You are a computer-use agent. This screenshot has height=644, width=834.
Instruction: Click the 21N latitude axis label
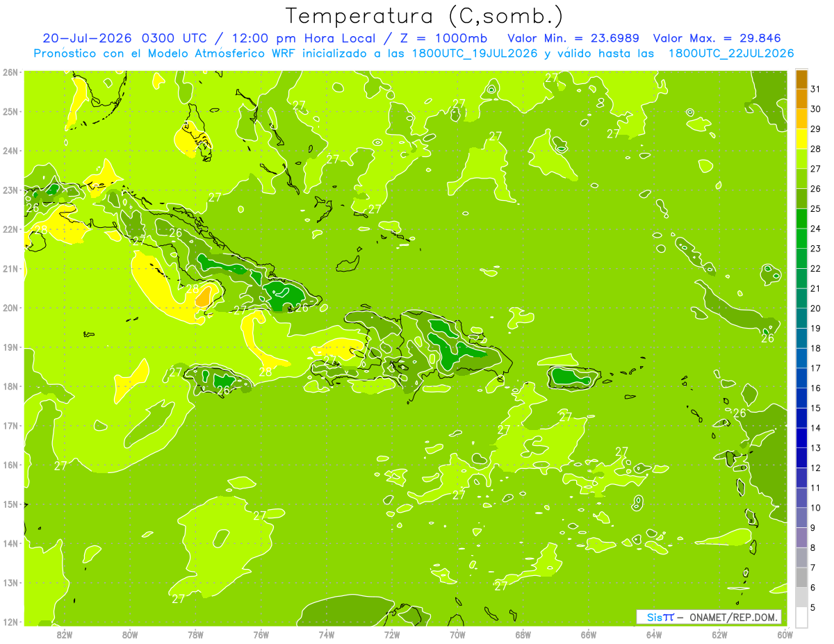(x=10, y=269)
